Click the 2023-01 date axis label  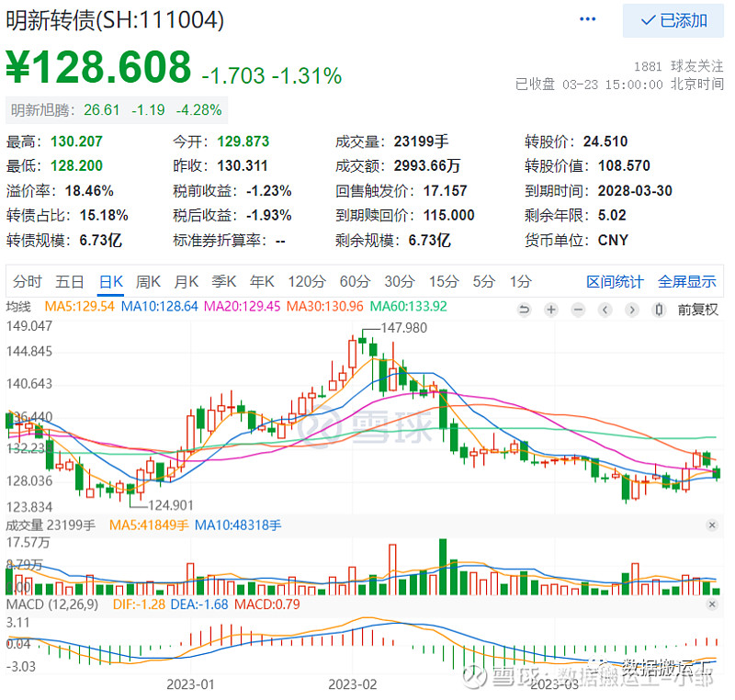(x=190, y=684)
